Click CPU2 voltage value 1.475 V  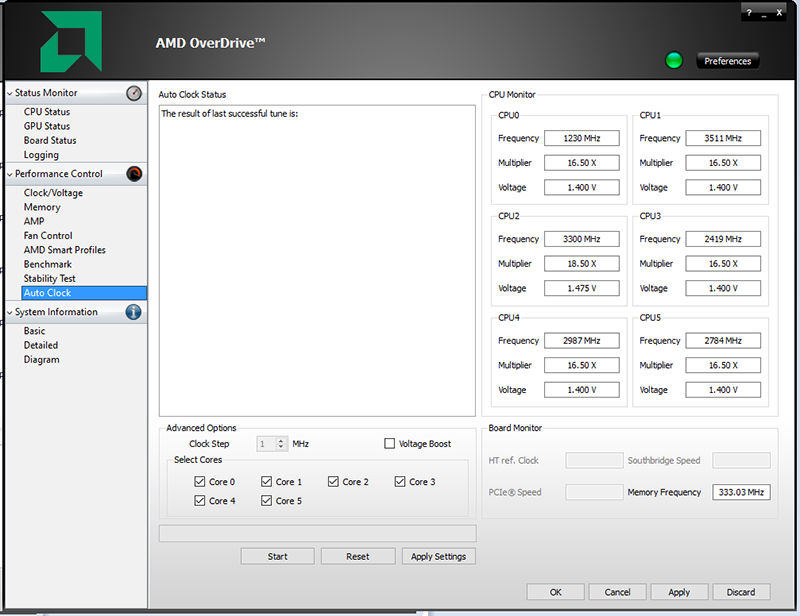582,288
